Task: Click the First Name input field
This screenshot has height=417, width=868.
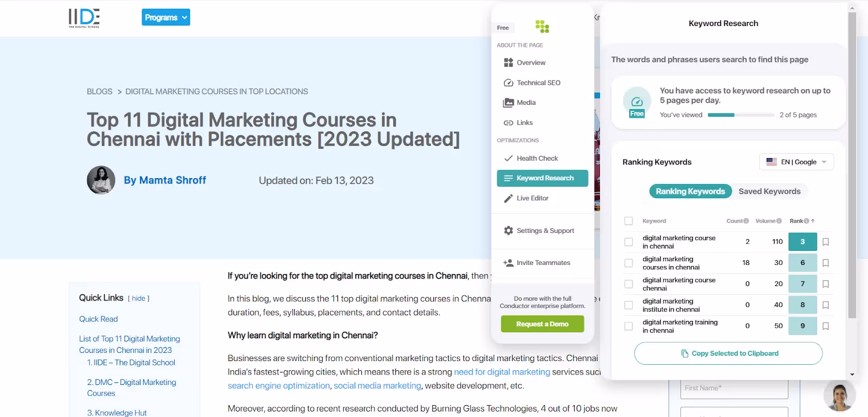Action: [734, 388]
